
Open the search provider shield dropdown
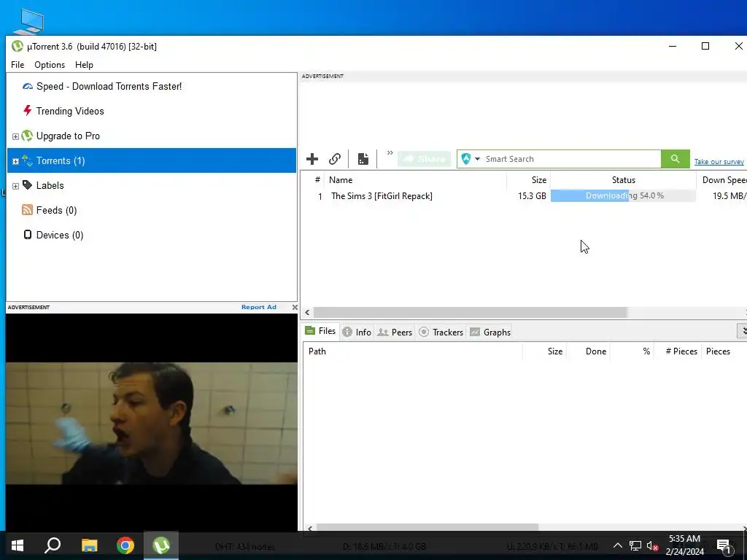coord(471,159)
